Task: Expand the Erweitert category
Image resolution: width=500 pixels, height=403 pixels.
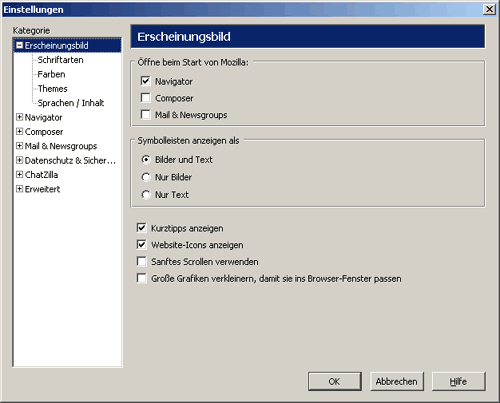Action: tap(20, 189)
